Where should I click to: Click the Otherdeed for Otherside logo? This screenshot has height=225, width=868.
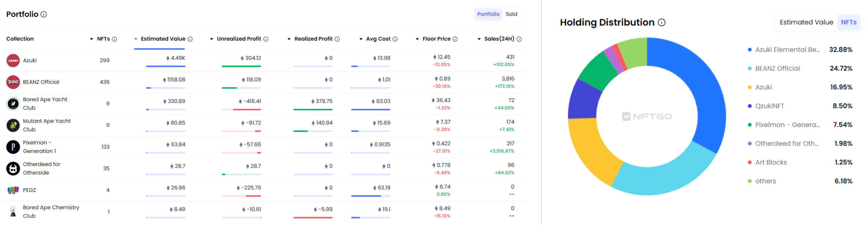(13, 168)
